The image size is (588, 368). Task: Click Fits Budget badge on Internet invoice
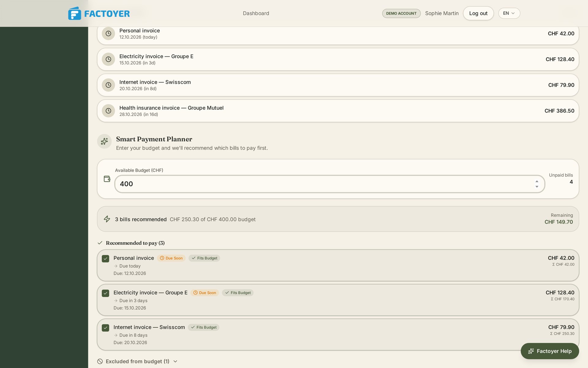tap(204, 328)
